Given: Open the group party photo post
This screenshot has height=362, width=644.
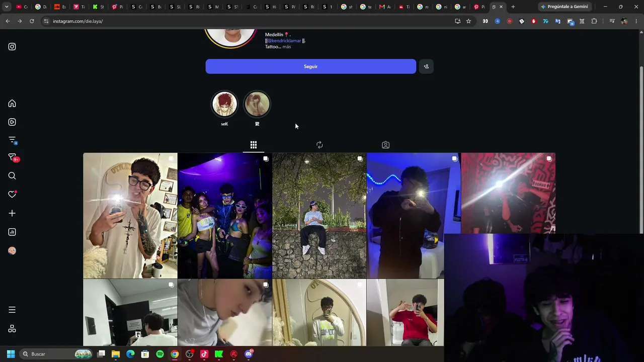Looking at the screenshot, I should [x=225, y=216].
